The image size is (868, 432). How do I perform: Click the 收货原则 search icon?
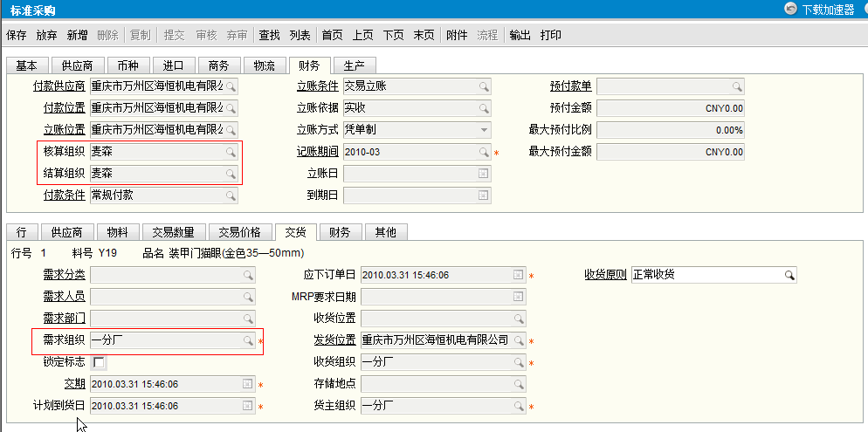click(x=789, y=275)
